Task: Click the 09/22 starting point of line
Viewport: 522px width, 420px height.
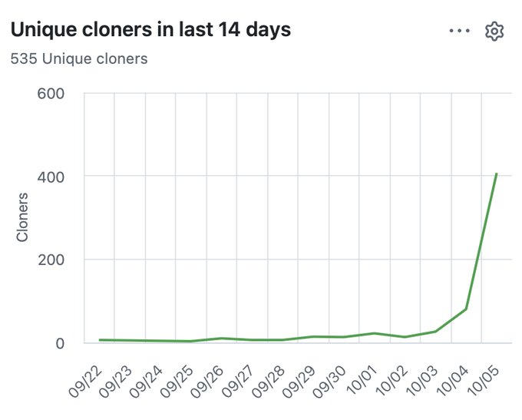Action: point(99,339)
